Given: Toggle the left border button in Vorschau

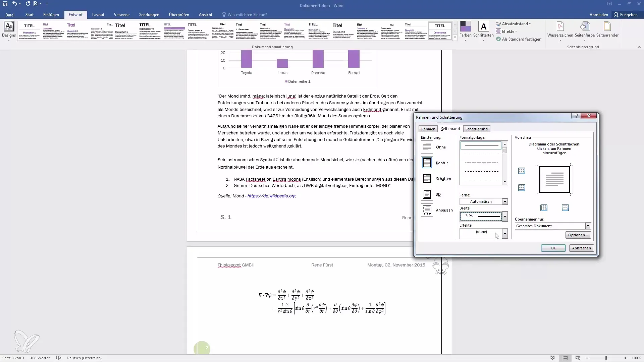Looking at the screenshot, I should pos(544,208).
